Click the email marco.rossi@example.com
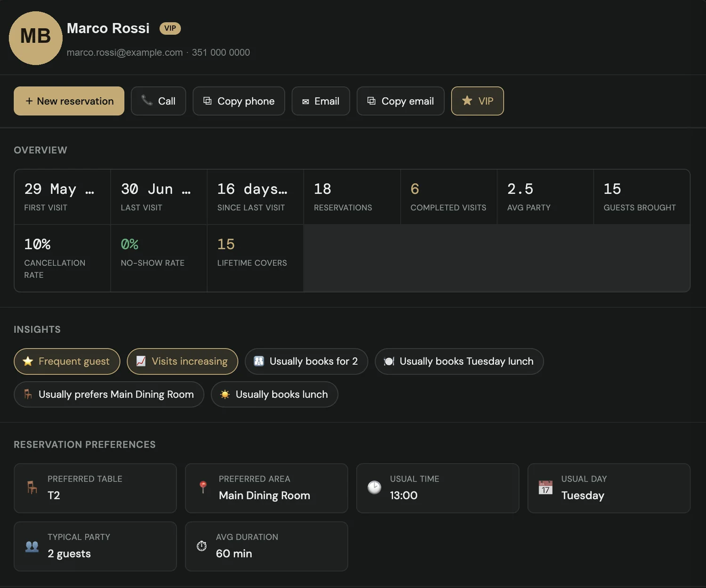Image resolution: width=706 pixels, height=588 pixels. pyautogui.click(x=125, y=52)
